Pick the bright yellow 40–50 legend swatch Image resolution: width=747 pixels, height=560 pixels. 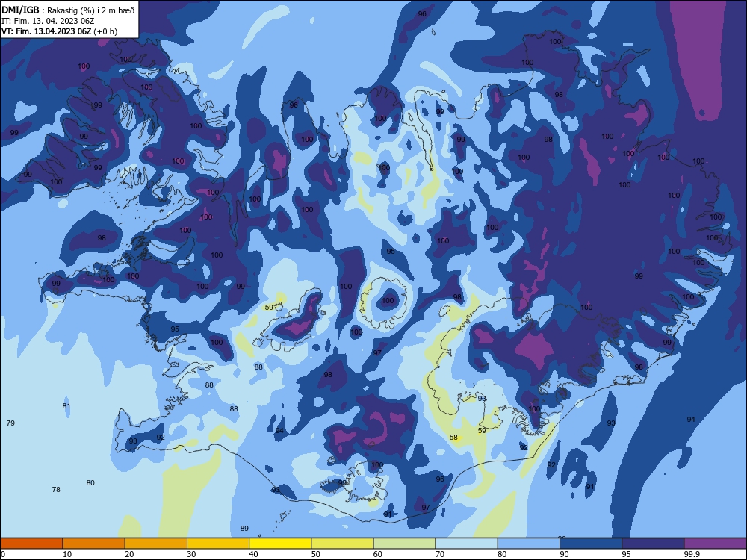click(x=280, y=544)
